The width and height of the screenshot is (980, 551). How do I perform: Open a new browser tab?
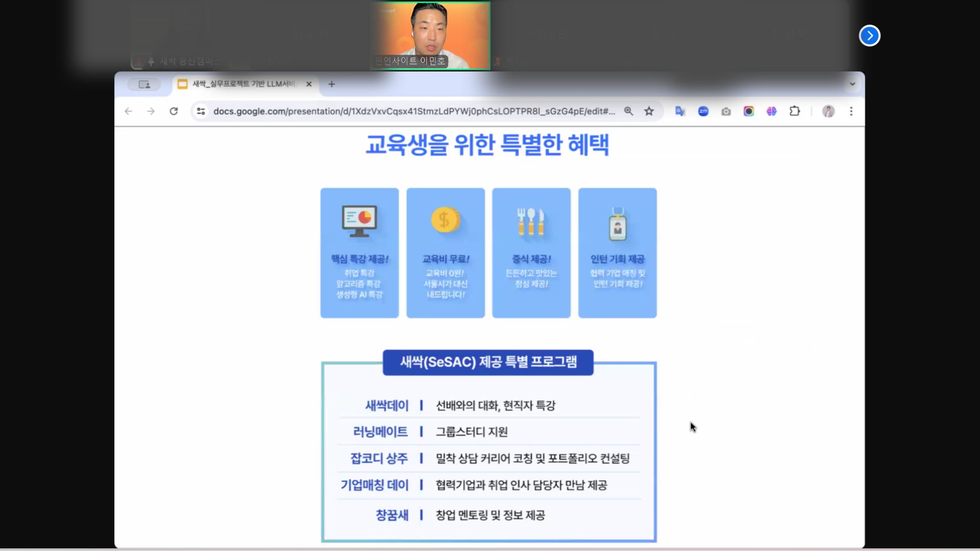pyautogui.click(x=332, y=84)
